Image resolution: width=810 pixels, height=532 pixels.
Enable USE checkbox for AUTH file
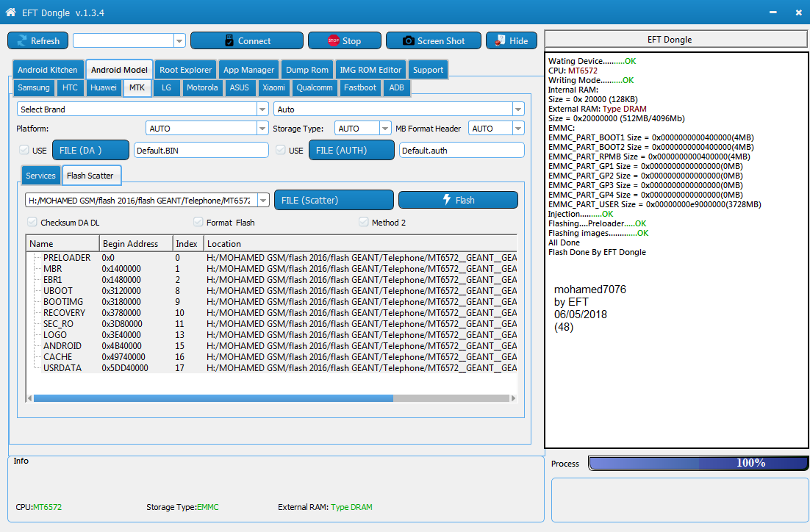[x=281, y=150]
